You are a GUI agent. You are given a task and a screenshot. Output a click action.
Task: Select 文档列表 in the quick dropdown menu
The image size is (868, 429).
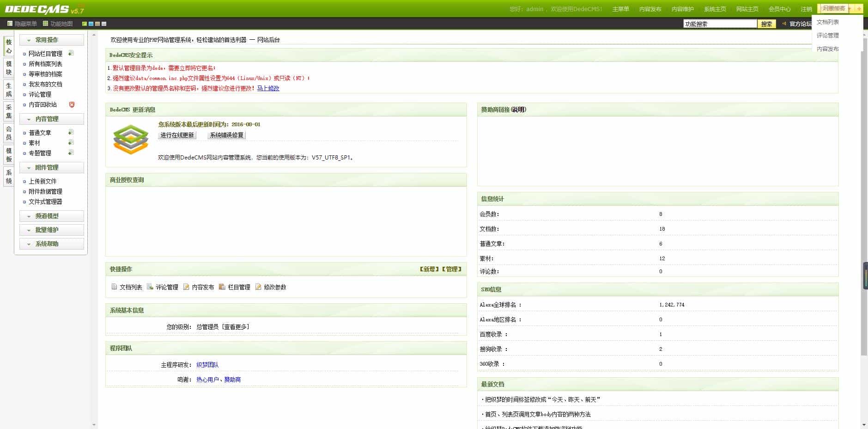[x=827, y=22]
